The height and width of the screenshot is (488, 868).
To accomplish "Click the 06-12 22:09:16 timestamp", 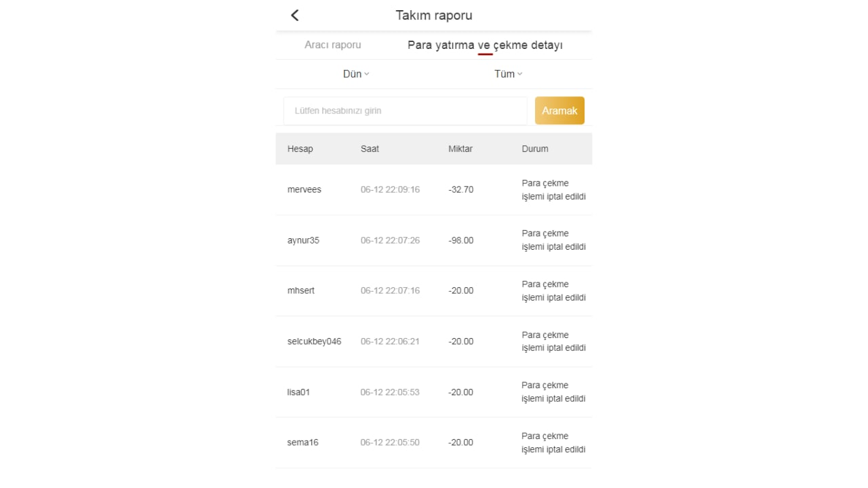I will 390,189.
